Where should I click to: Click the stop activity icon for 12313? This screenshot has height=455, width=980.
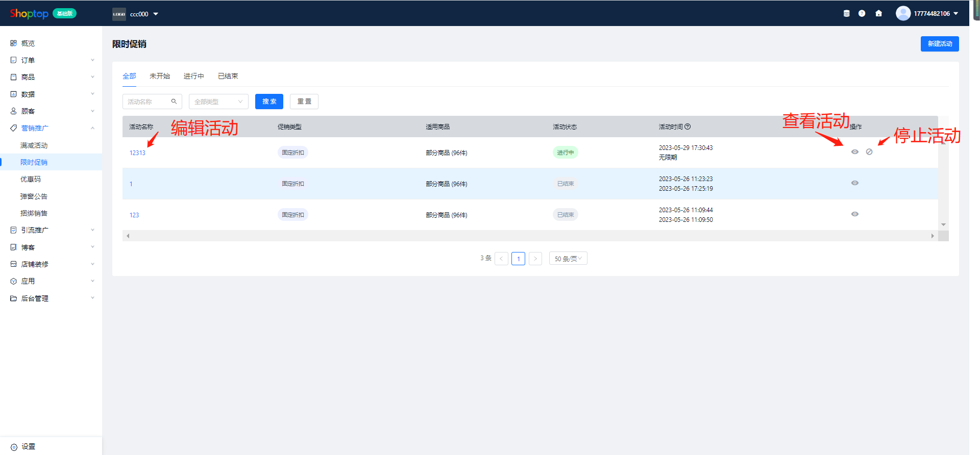point(869,152)
